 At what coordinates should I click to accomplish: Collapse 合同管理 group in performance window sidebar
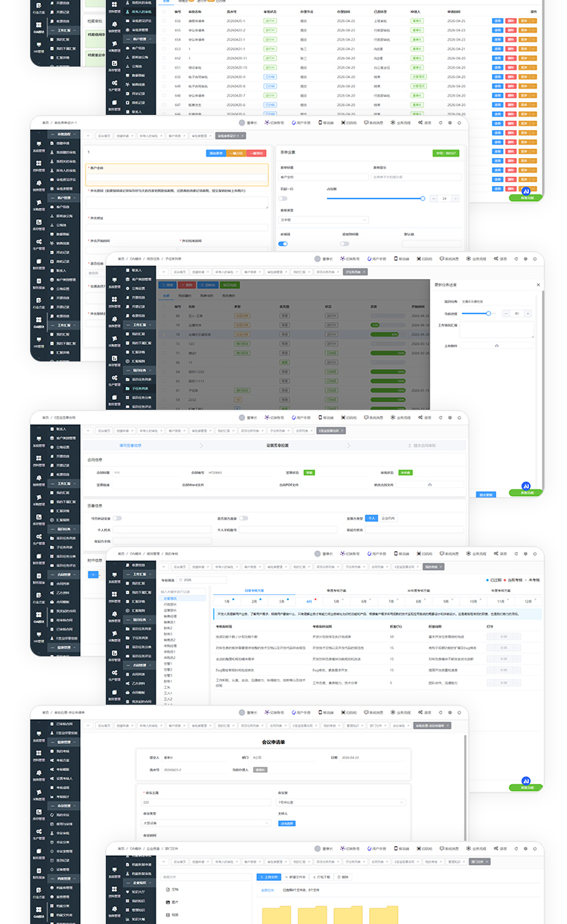pos(138,665)
